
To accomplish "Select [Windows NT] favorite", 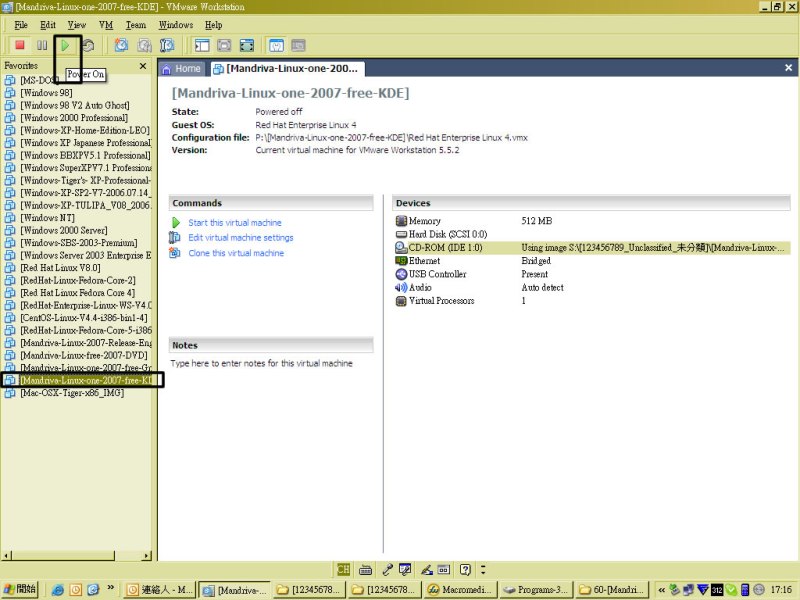I will point(47,218).
